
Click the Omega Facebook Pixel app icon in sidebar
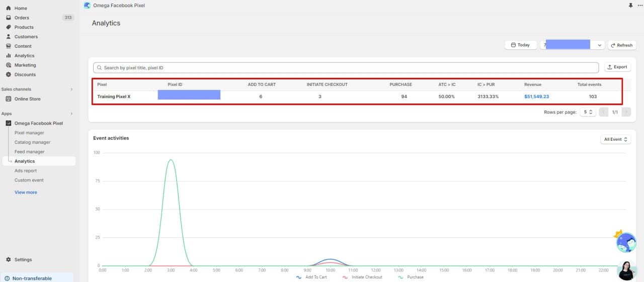click(9, 123)
